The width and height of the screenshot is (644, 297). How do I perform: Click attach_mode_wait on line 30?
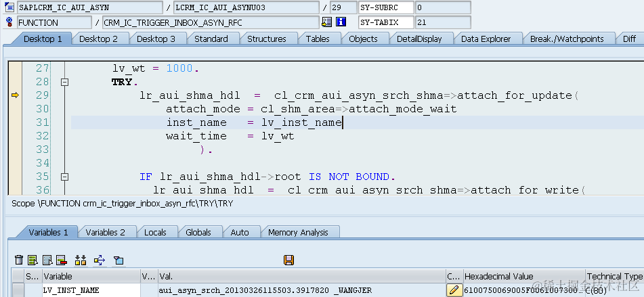(x=402, y=109)
